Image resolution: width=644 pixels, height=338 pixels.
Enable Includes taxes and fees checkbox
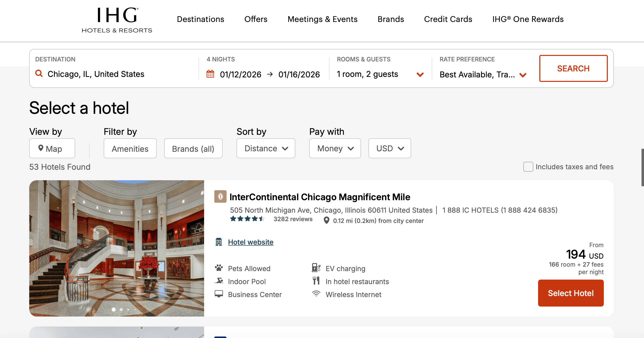[528, 167]
